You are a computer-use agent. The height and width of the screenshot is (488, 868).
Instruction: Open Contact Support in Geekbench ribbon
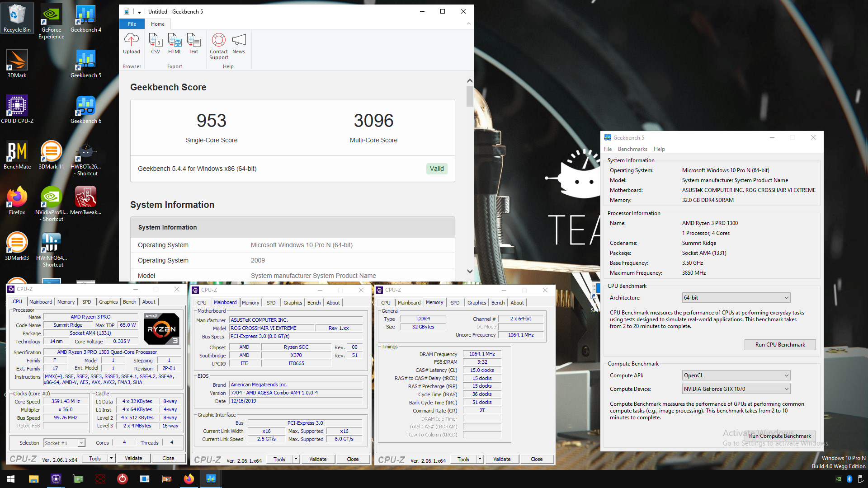tap(219, 46)
